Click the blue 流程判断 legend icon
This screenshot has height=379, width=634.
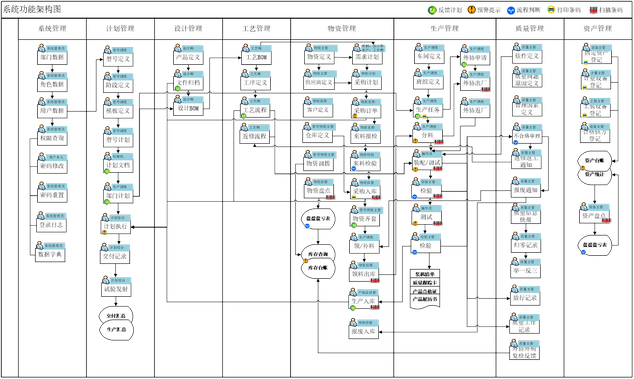click(x=511, y=10)
